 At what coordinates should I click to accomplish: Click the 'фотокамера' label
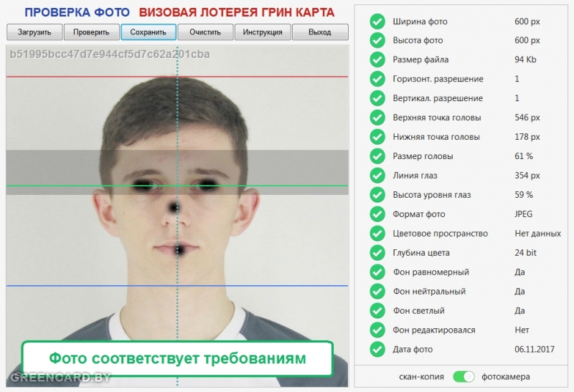tap(506, 377)
